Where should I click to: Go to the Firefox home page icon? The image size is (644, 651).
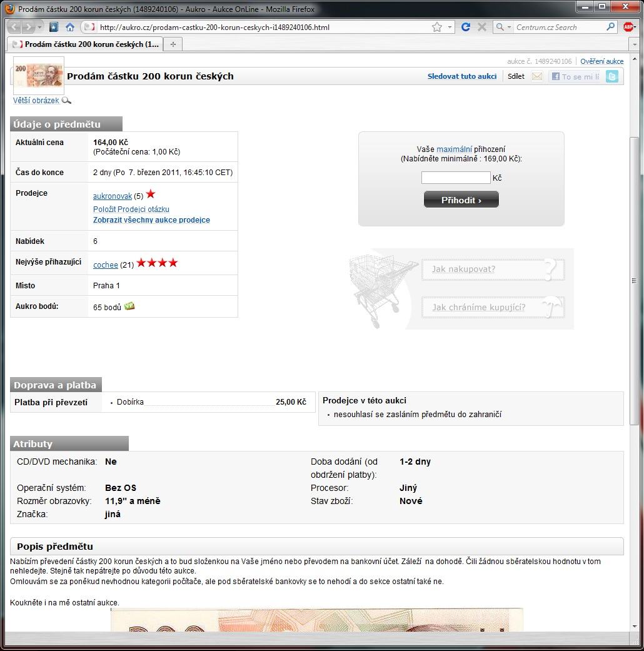coord(70,28)
